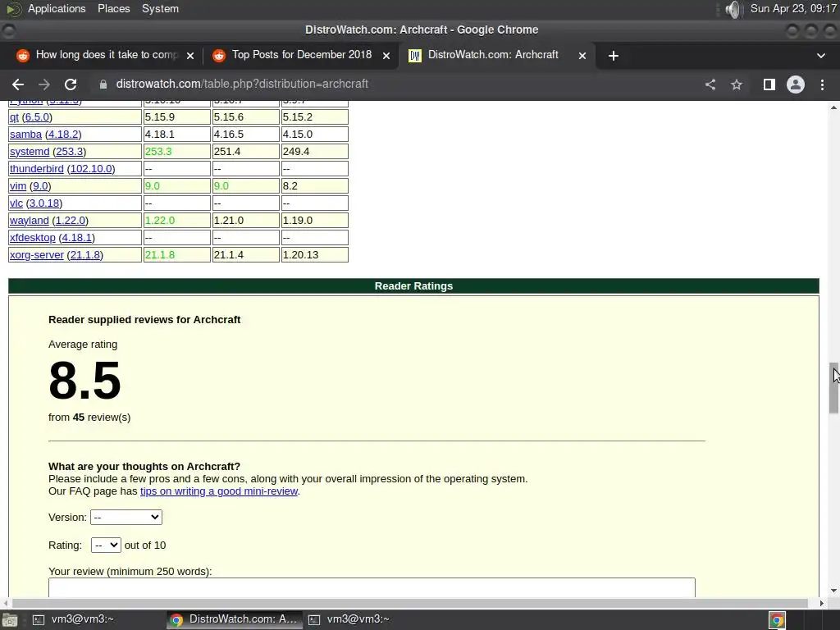Open the qt package link
This screenshot has width=840, height=630.
[14, 116]
